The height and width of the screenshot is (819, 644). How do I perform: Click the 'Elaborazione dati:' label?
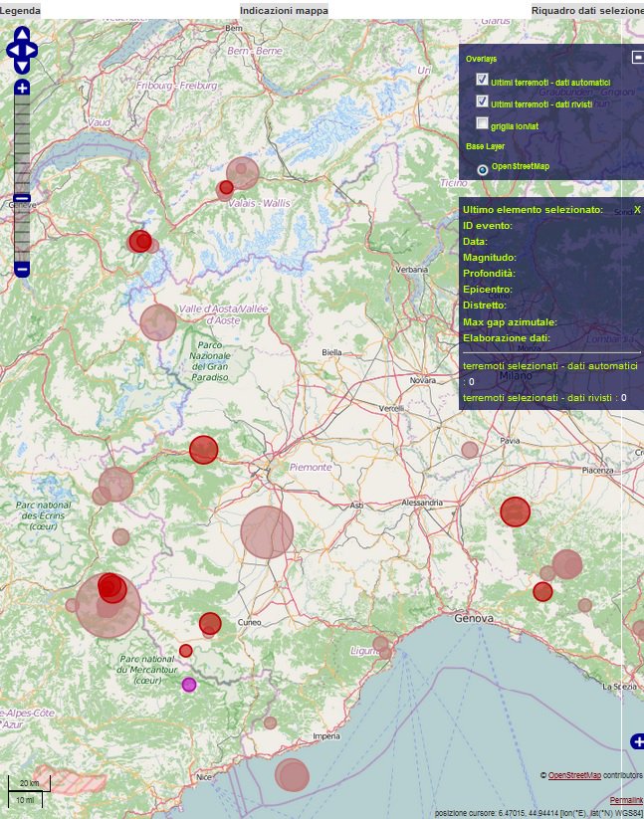pyautogui.click(x=506, y=338)
